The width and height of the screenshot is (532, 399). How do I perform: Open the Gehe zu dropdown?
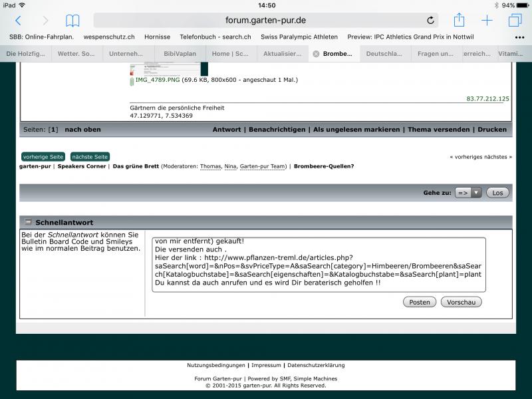click(469, 193)
